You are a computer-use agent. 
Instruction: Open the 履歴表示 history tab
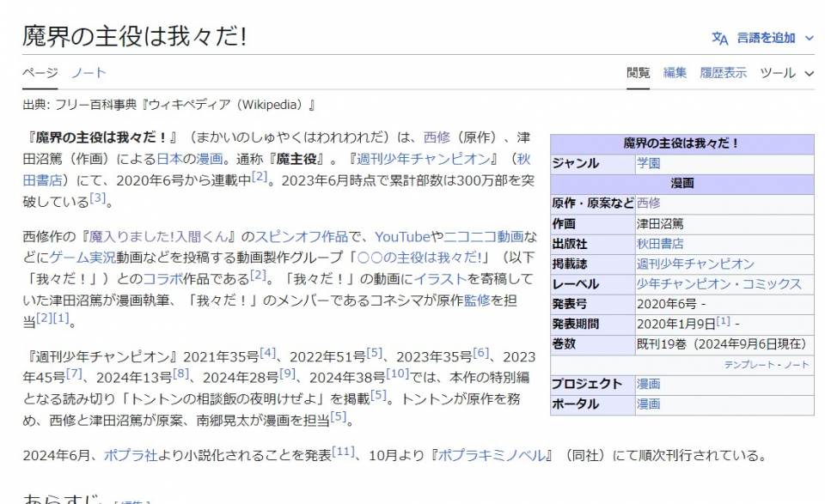pyautogui.click(x=723, y=73)
